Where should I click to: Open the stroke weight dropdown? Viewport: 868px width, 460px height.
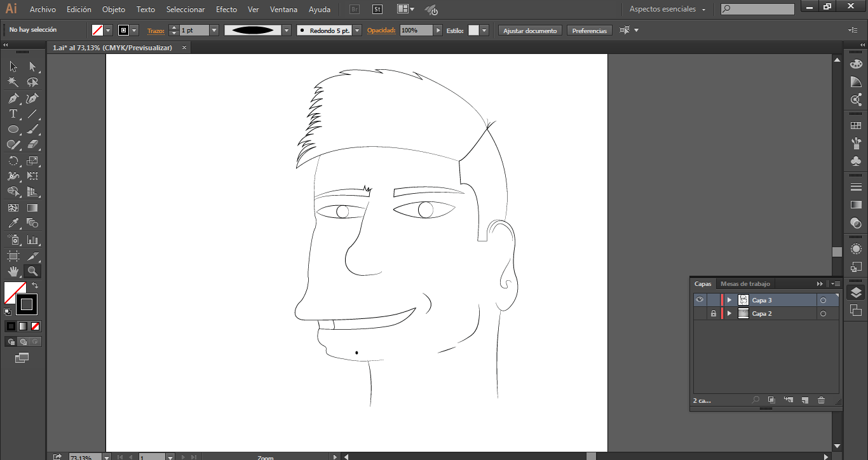214,30
